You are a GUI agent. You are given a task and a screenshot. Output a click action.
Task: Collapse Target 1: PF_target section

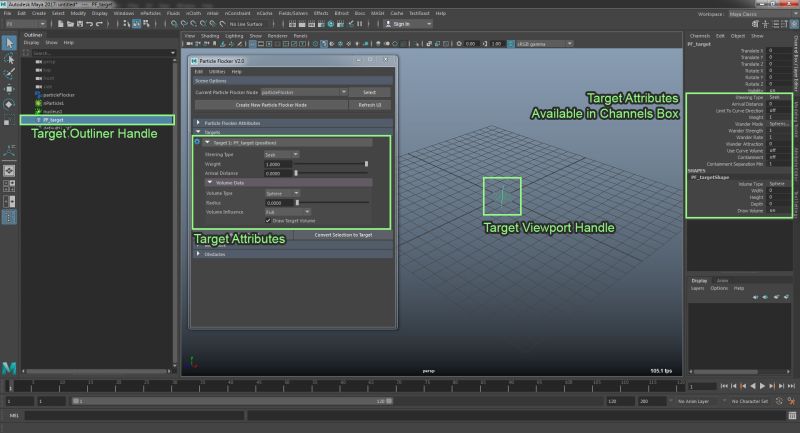point(207,142)
